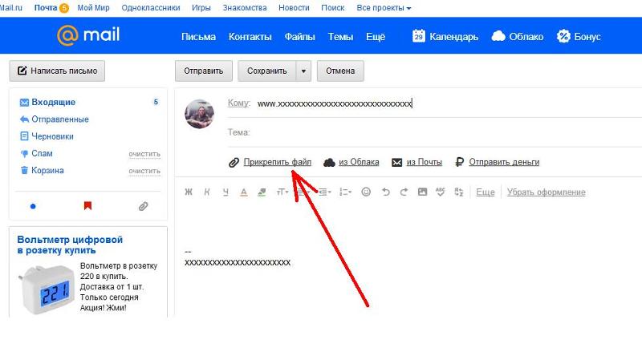Click the ruble icon by Отправить деньги
This screenshot has width=642, height=364.
tap(459, 163)
